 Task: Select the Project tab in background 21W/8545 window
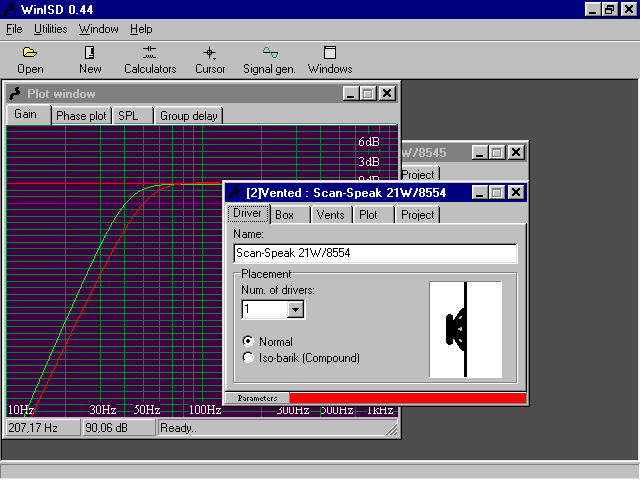pyautogui.click(x=419, y=174)
